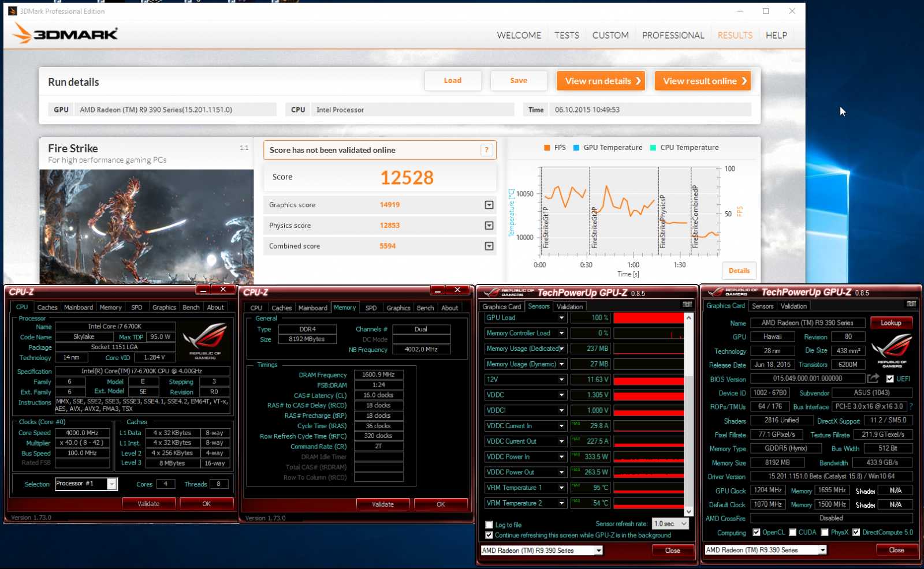924x569 pixels.
Task: Toggle the PhysX computing checkbox
Action: (x=825, y=533)
